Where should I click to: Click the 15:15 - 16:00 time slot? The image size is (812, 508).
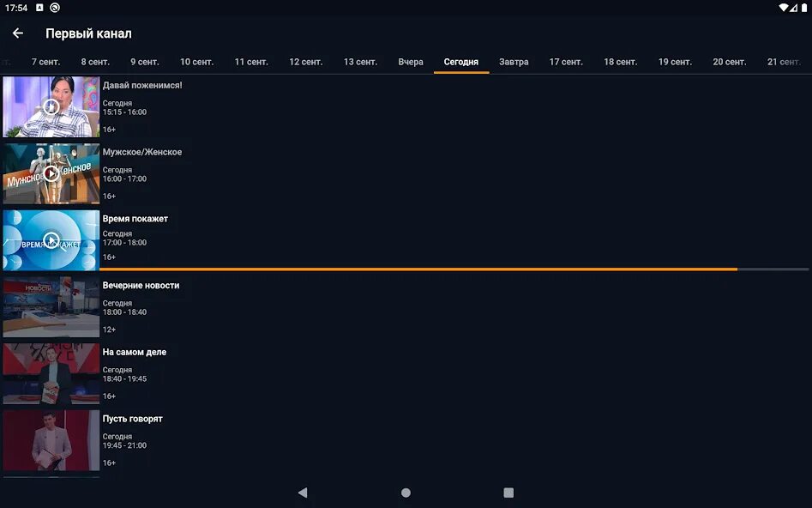[x=124, y=112]
